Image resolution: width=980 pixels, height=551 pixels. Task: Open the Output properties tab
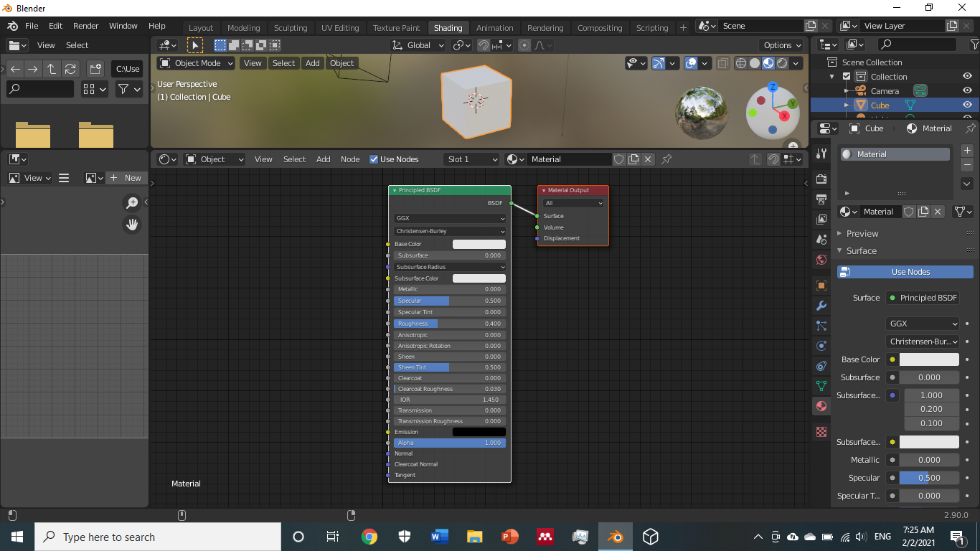tap(821, 199)
